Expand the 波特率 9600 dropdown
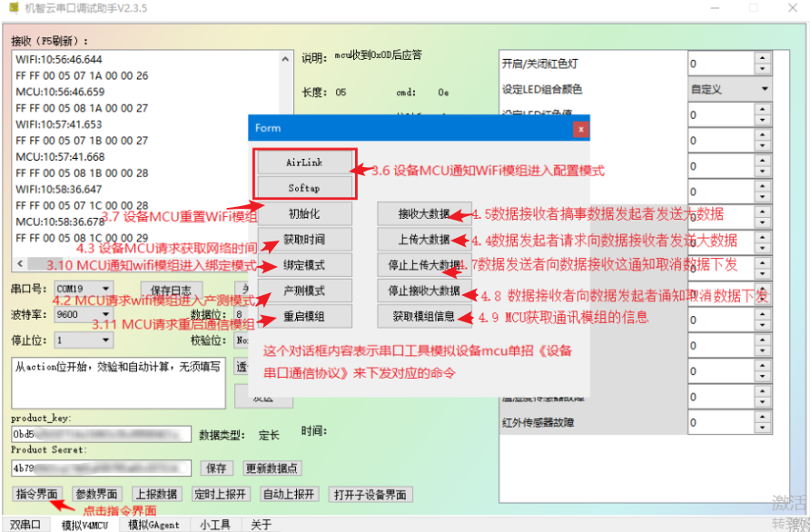The height and width of the screenshot is (532, 810). point(107,314)
